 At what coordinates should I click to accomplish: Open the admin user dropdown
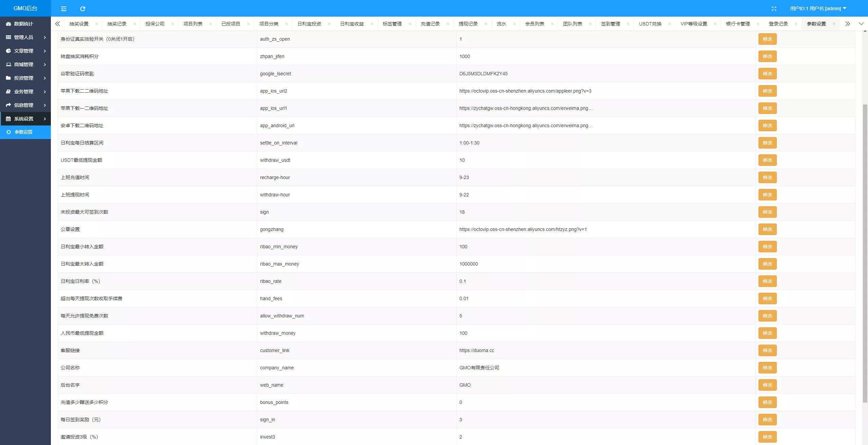pyautogui.click(x=818, y=8)
